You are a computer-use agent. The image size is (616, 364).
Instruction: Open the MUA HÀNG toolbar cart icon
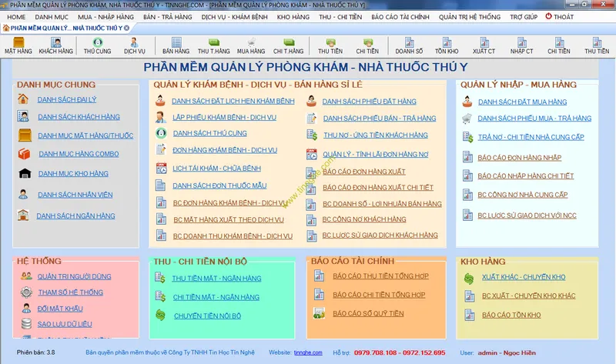[x=251, y=46]
